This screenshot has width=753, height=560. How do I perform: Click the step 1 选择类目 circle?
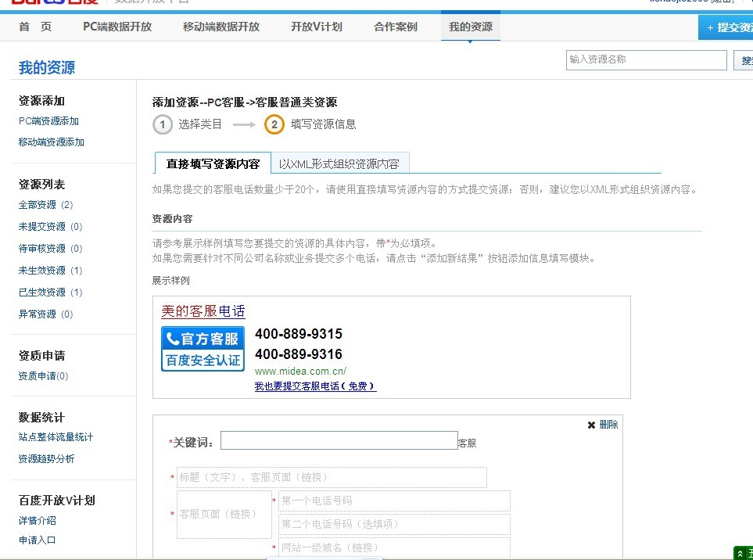pyautogui.click(x=163, y=124)
